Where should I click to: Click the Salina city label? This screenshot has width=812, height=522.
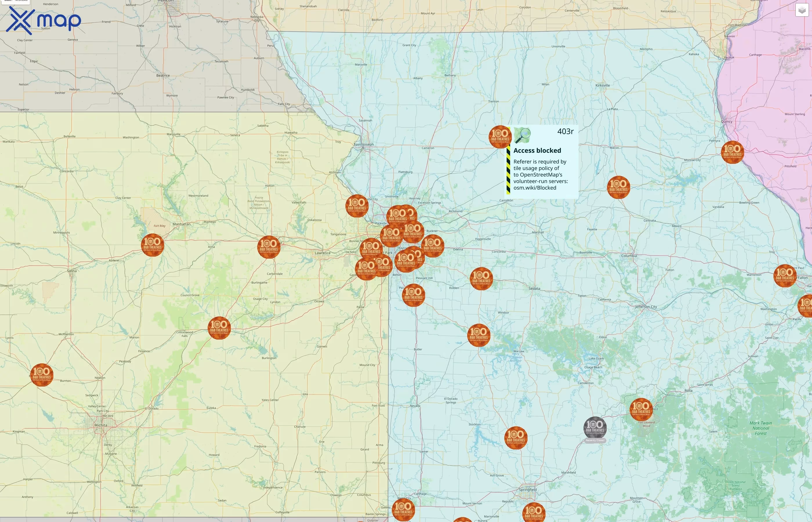pos(72,271)
